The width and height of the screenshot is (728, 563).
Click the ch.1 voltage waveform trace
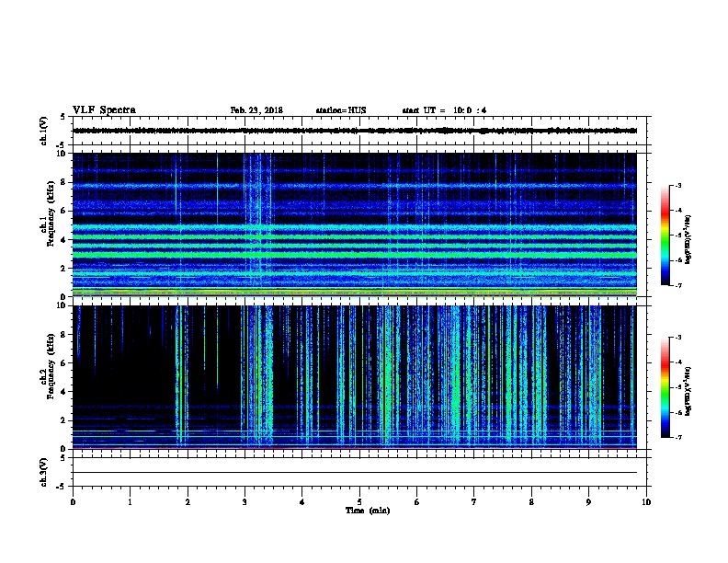pyautogui.click(x=354, y=131)
